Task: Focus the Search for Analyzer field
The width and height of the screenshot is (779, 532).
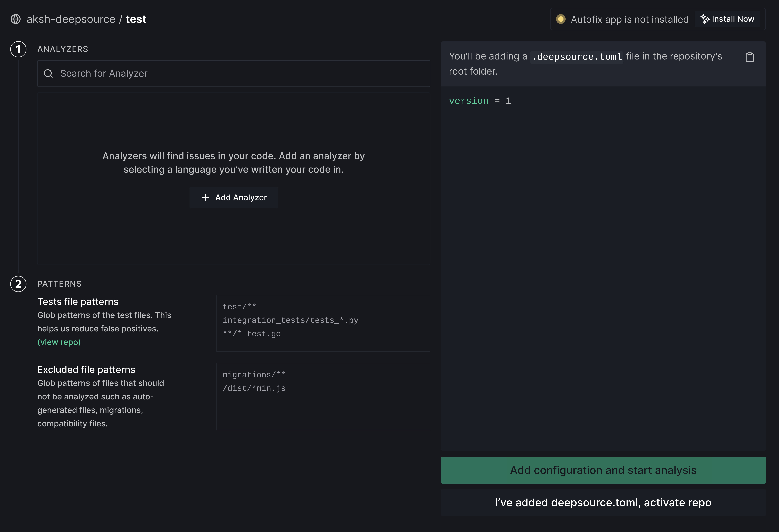Action: point(235,73)
